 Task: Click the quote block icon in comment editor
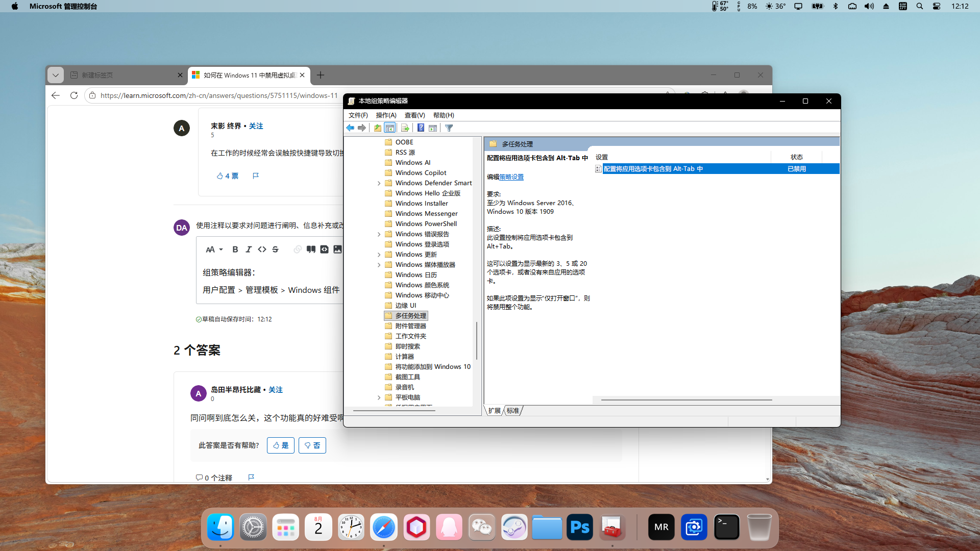pos(311,249)
